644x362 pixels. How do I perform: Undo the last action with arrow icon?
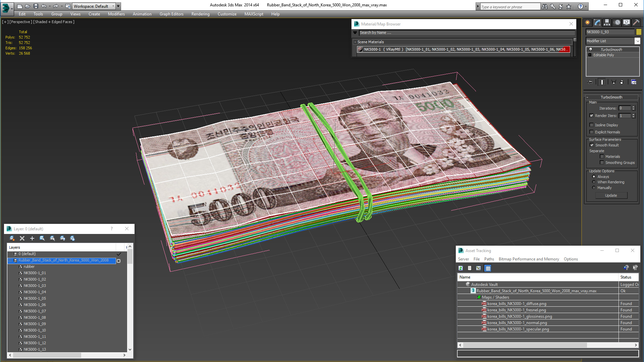tap(44, 6)
